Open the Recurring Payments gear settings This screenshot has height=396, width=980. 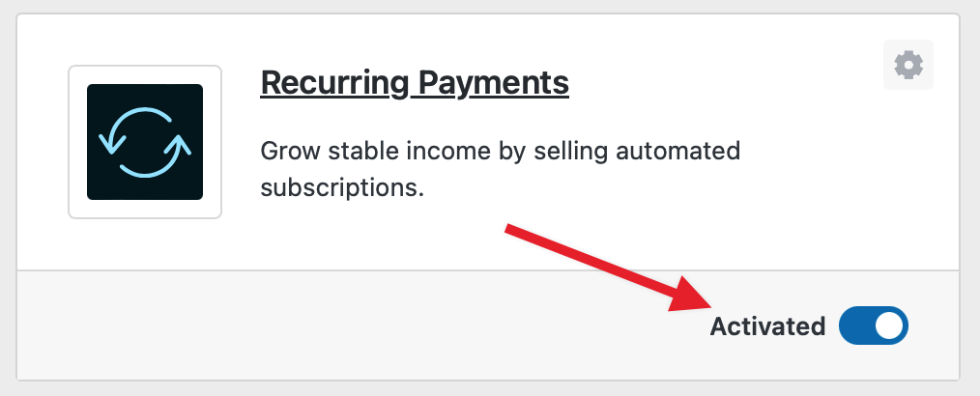908,66
